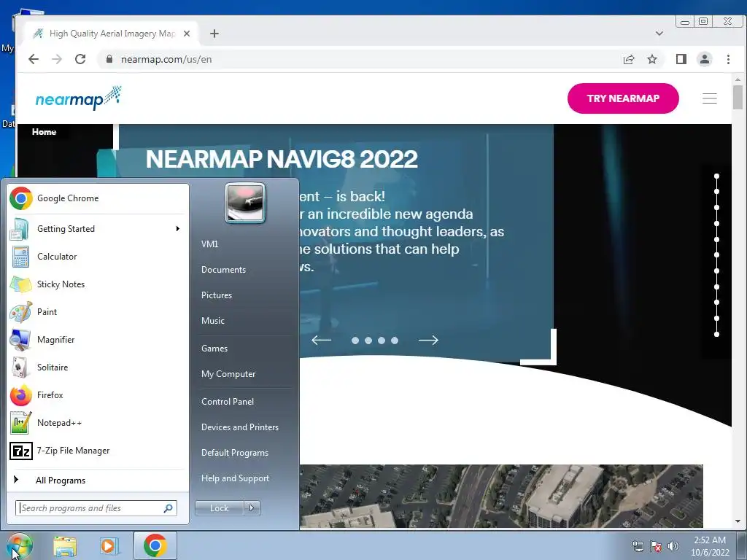Click the address bar URL
This screenshot has width=747, height=560.
[x=166, y=60]
